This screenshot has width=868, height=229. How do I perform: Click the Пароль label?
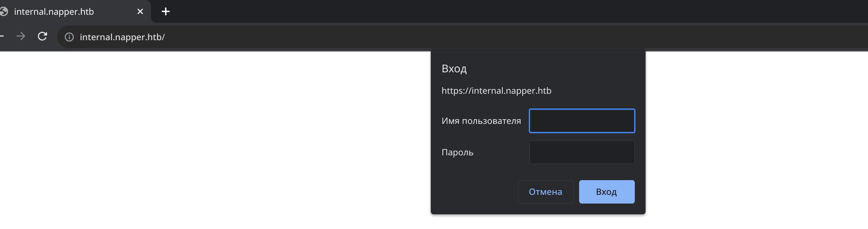click(457, 152)
